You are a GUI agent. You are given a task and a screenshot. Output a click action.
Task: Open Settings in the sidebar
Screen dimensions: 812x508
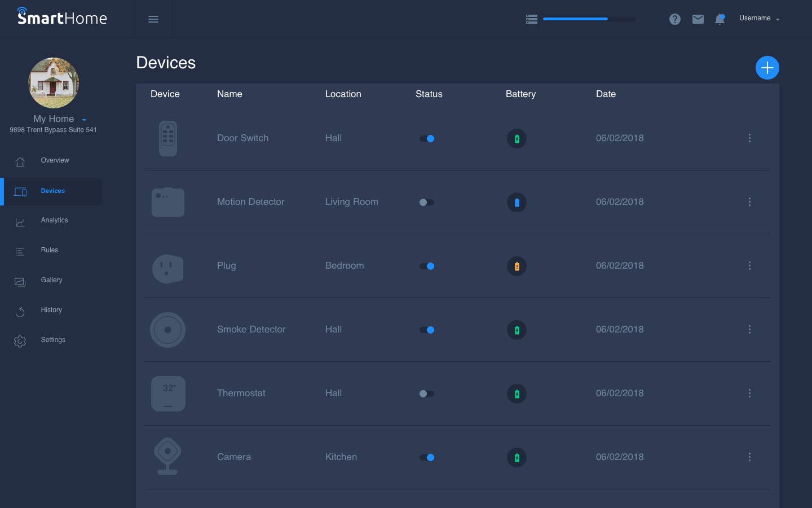click(x=53, y=340)
